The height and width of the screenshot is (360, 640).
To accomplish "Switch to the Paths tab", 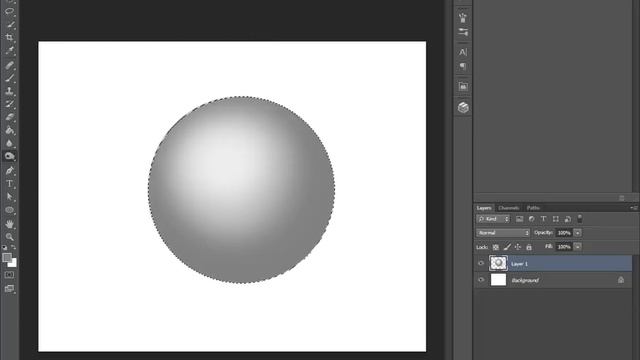I will (x=533, y=208).
